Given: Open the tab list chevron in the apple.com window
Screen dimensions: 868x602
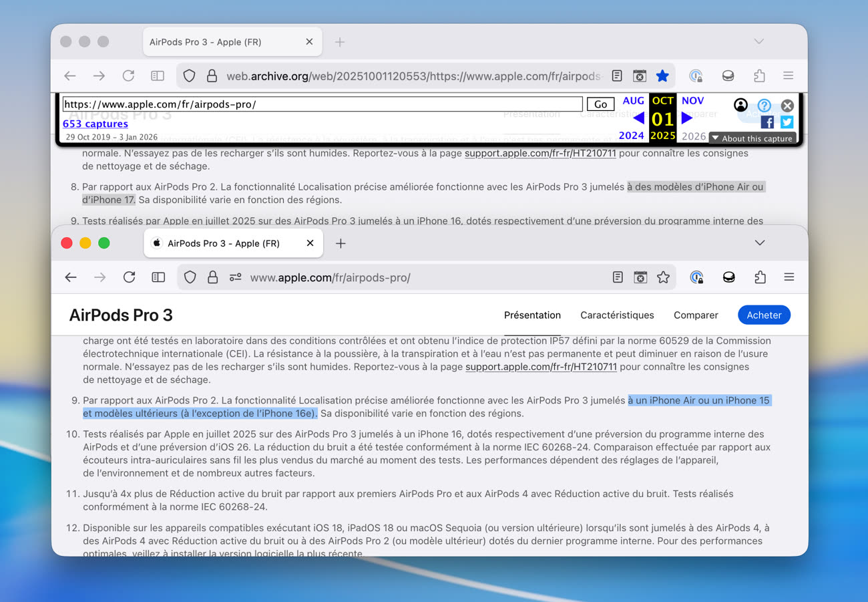Looking at the screenshot, I should coord(760,243).
